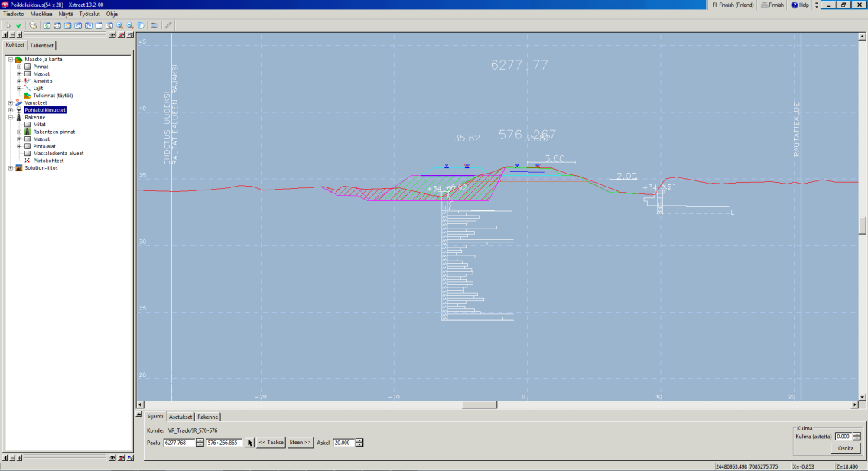
Task: Click the refresh view toolbar icon
Action: click(47, 25)
